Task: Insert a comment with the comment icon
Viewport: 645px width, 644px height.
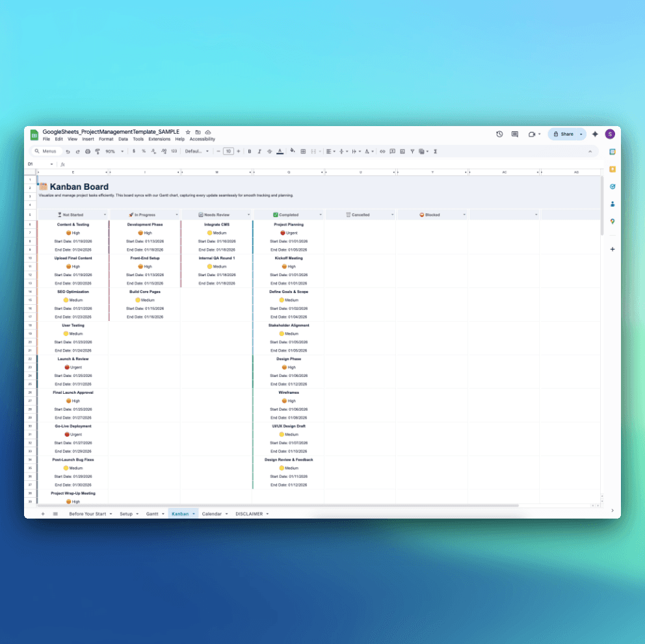Action: (x=392, y=151)
